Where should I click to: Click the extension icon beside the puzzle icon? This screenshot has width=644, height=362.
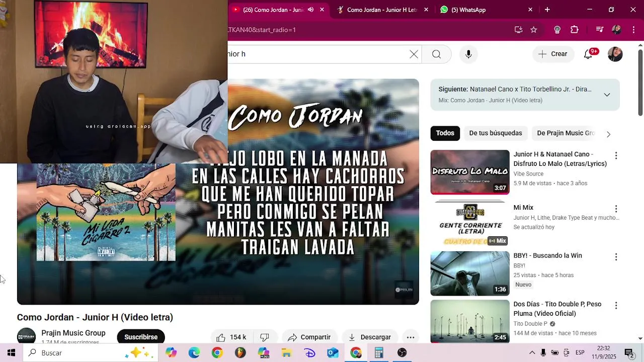[x=557, y=30]
